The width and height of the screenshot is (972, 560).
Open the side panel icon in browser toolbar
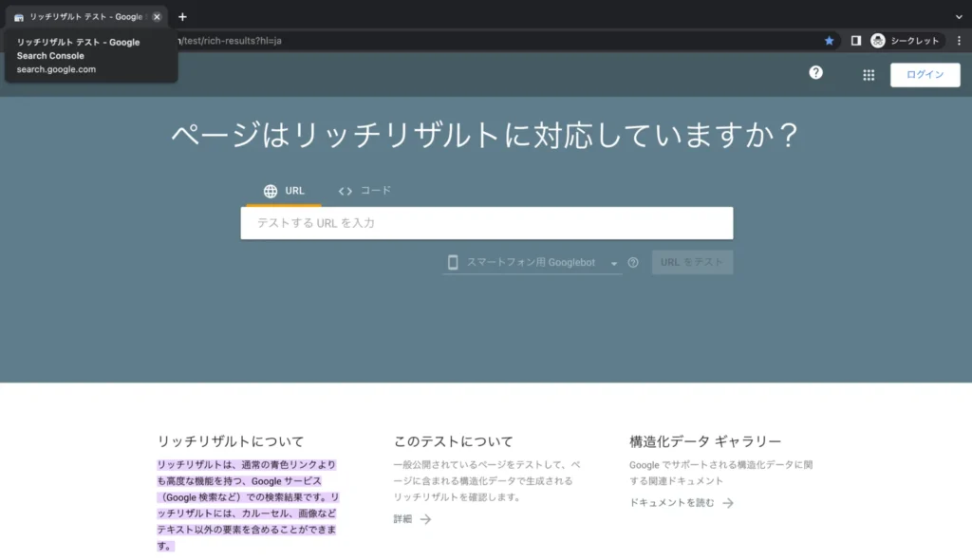[x=855, y=41]
